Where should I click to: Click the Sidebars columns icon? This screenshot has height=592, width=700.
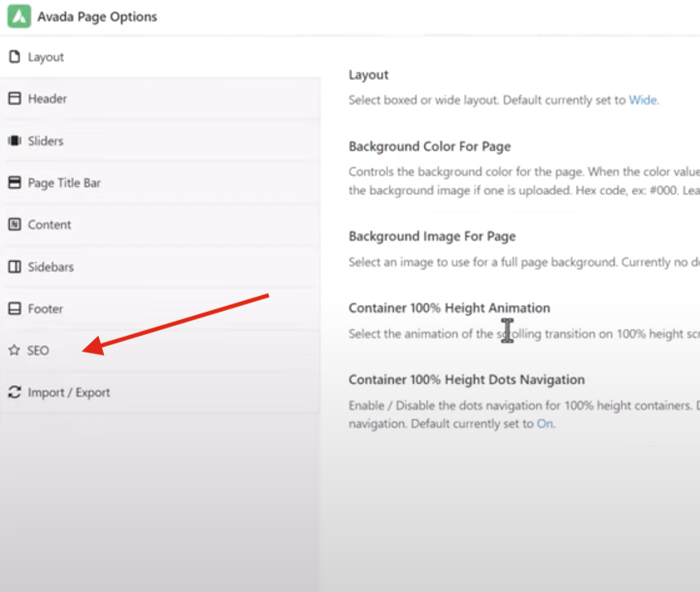click(15, 267)
